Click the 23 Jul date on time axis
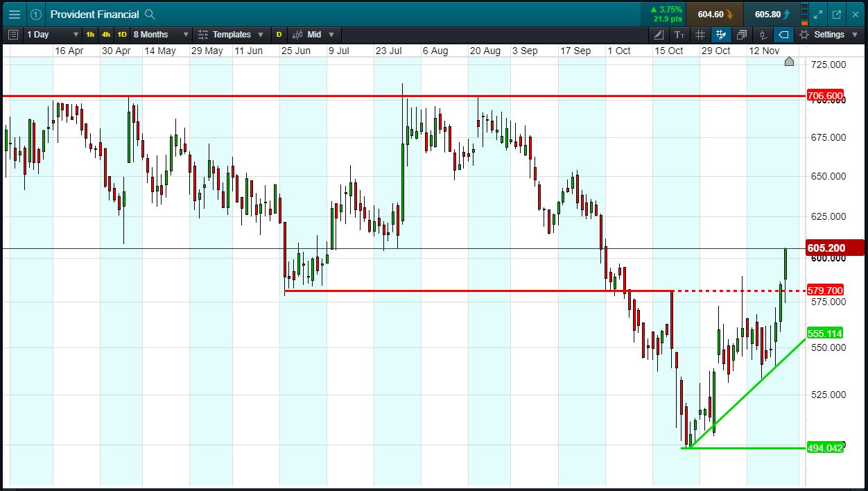Image resolution: width=868 pixels, height=491 pixels. click(389, 51)
